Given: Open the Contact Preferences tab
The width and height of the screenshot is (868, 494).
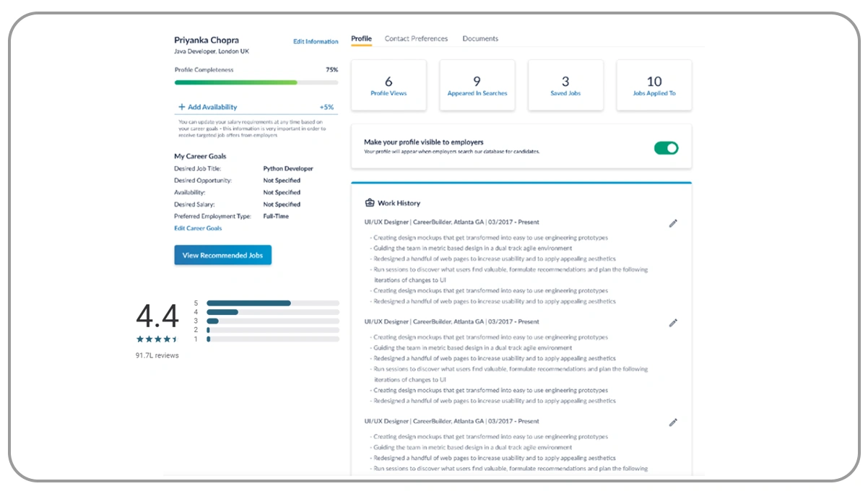Looking at the screenshot, I should (416, 39).
